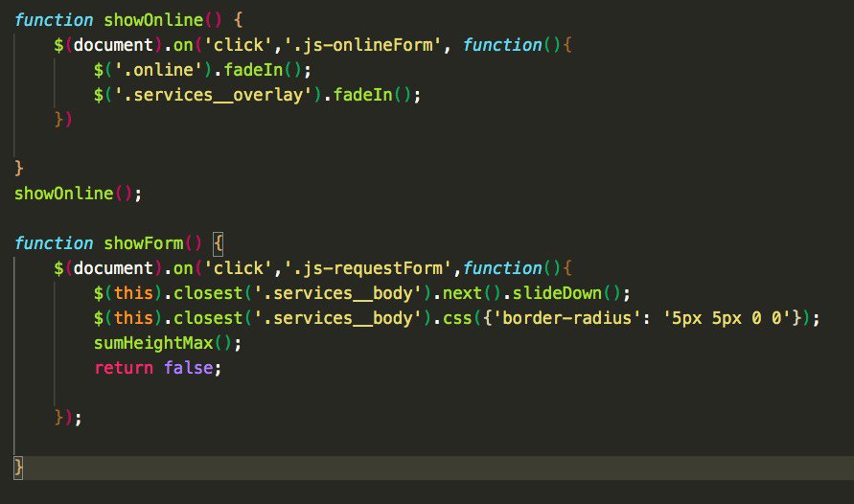The height and width of the screenshot is (504, 854).
Task: Click 'document' in the showForm handler line
Action: click(113, 268)
